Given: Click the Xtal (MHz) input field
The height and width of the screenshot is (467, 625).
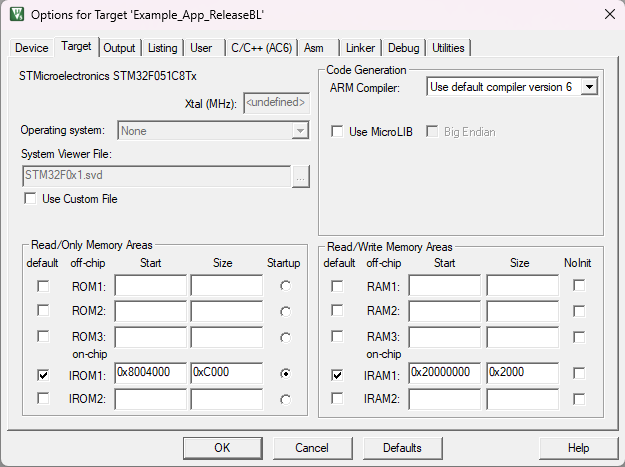Looking at the screenshot, I should click(x=276, y=102).
